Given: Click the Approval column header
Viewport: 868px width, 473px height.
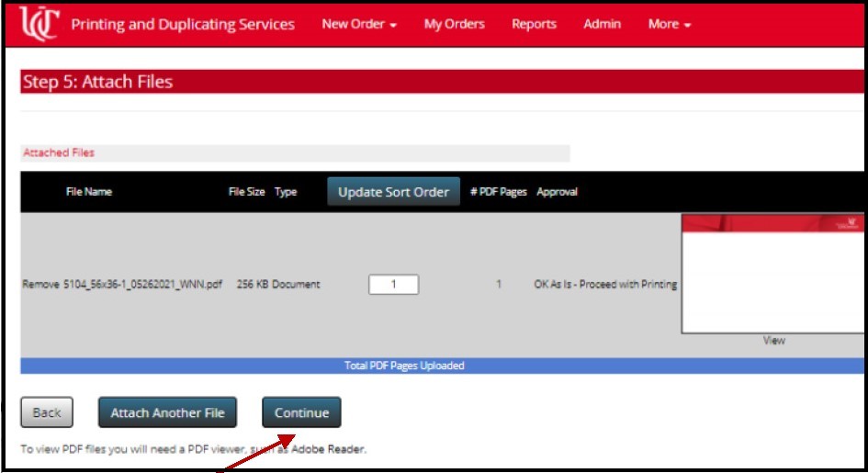Looking at the screenshot, I should tap(557, 192).
